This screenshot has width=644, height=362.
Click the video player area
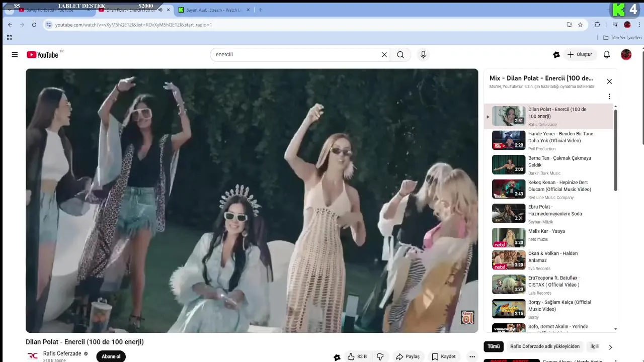click(252, 201)
